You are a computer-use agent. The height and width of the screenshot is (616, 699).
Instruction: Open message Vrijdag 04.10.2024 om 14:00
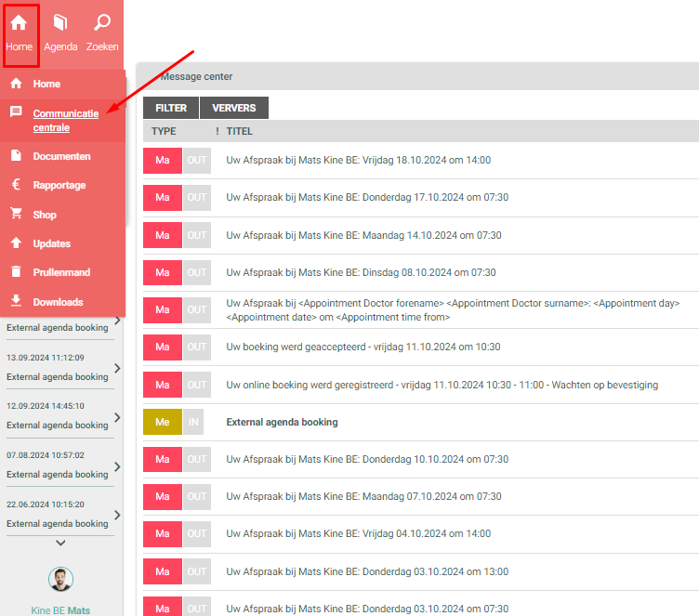click(x=359, y=534)
